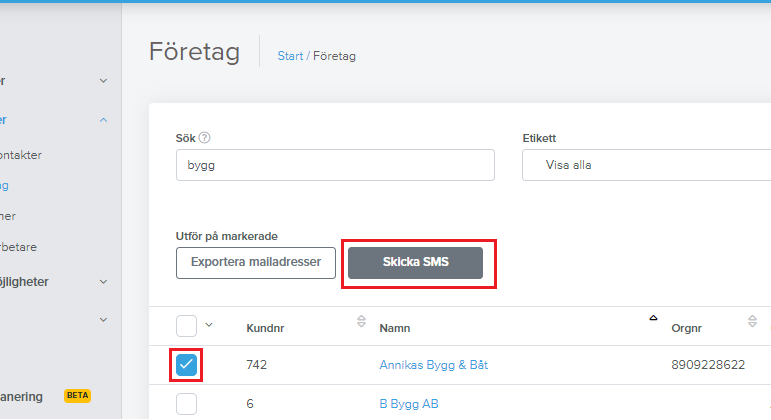Click the Sök field containing 'bygg'

coord(335,165)
